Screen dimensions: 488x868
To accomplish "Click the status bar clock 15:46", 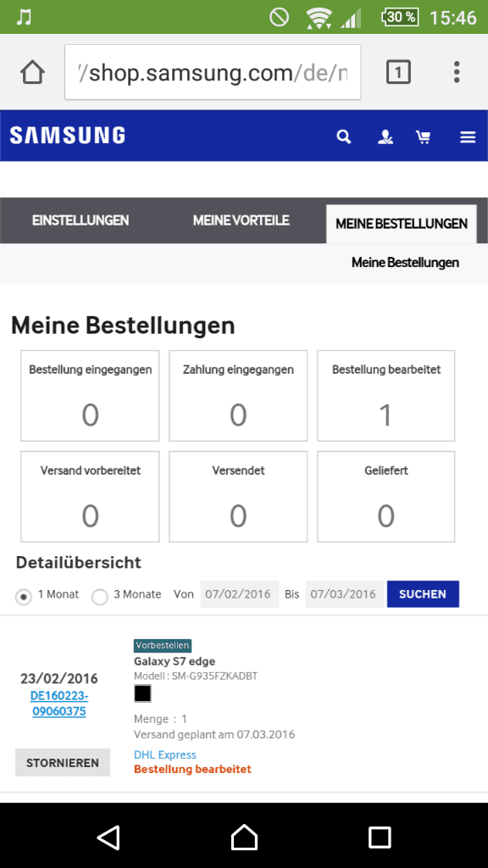I will point(453,18).
